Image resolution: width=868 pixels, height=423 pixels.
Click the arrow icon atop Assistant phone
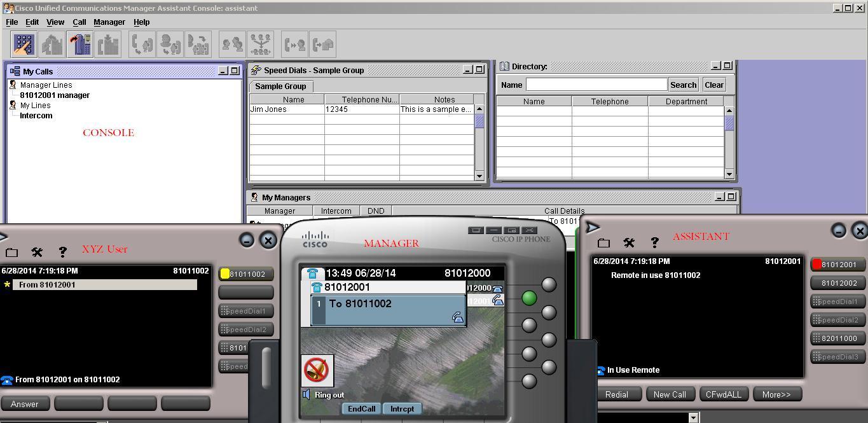tap(593, 227)
